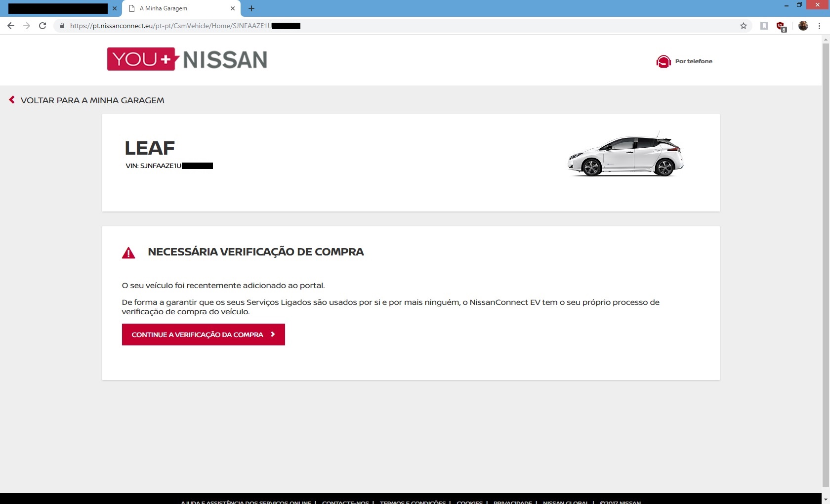Open the Nissan Global footer link
The width and height of the screenshot is (830, 504).
566,502
